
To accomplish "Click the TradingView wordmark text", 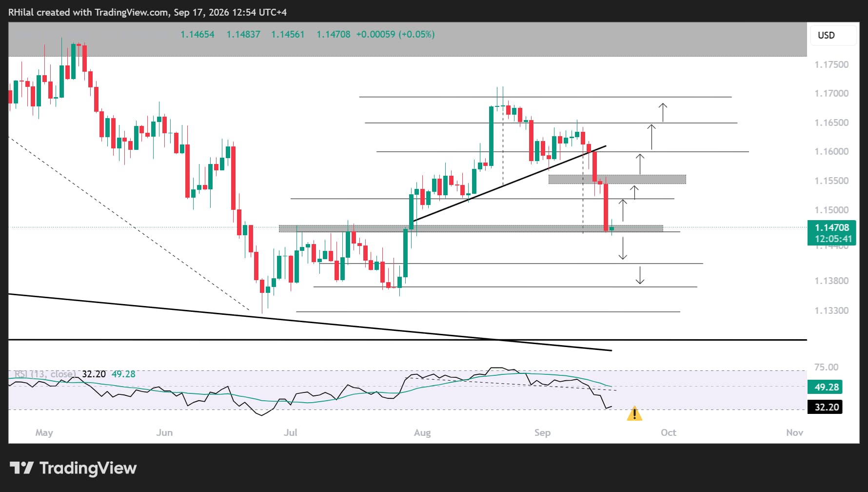I will (x=88, y=468).
